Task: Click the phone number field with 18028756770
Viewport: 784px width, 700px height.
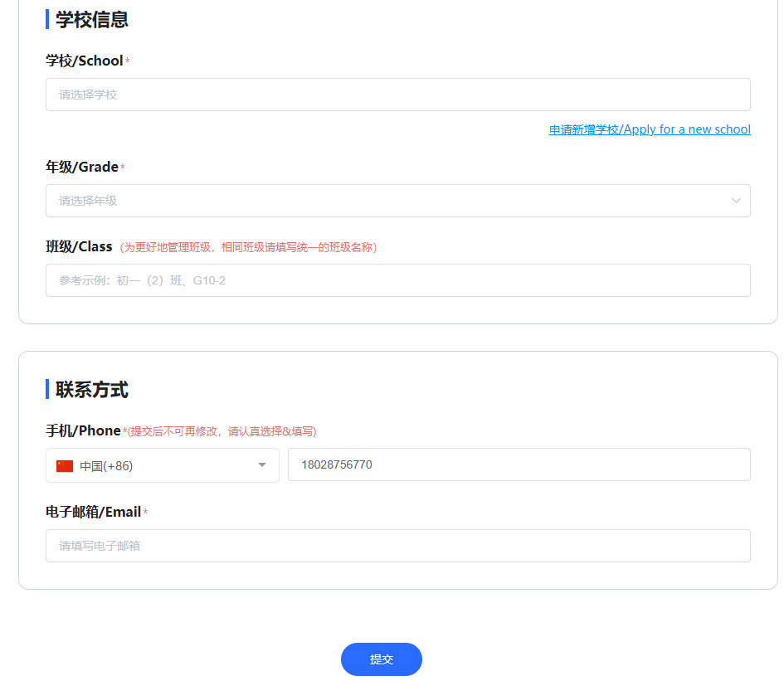Action: 519,464
